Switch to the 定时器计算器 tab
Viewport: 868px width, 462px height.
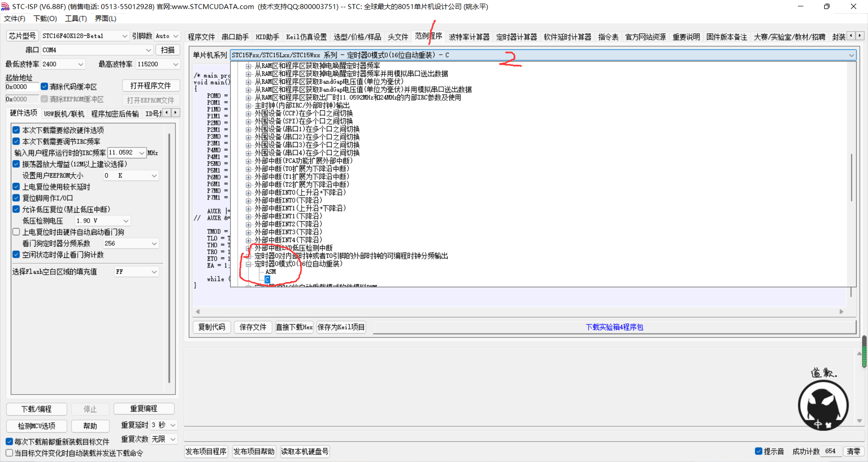tap(517, 37)
